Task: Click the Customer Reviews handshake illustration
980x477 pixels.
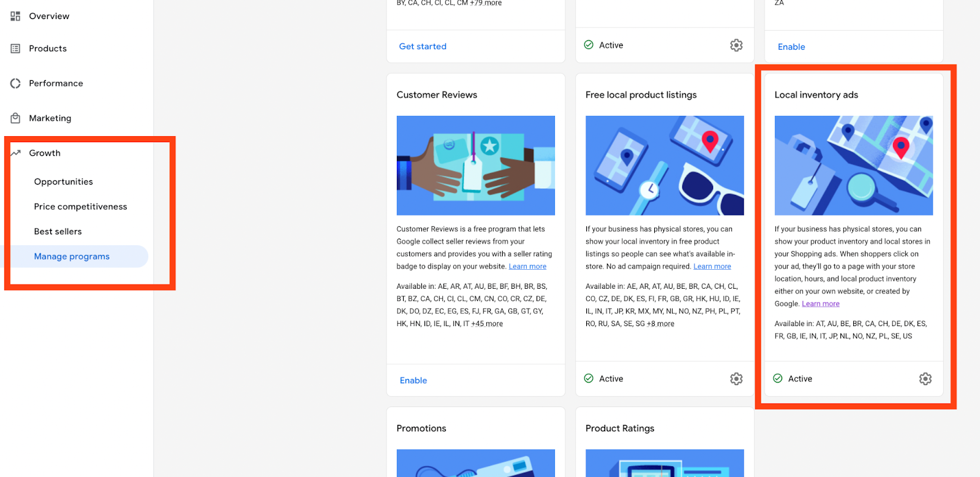Action: point(476,166)
